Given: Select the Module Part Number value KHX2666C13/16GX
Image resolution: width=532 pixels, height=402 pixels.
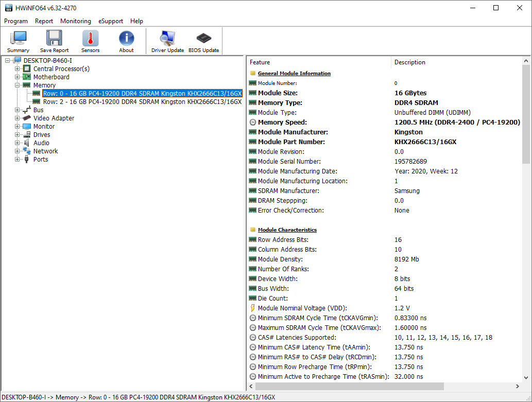Looking at the screenshot, I should [425, 142].
